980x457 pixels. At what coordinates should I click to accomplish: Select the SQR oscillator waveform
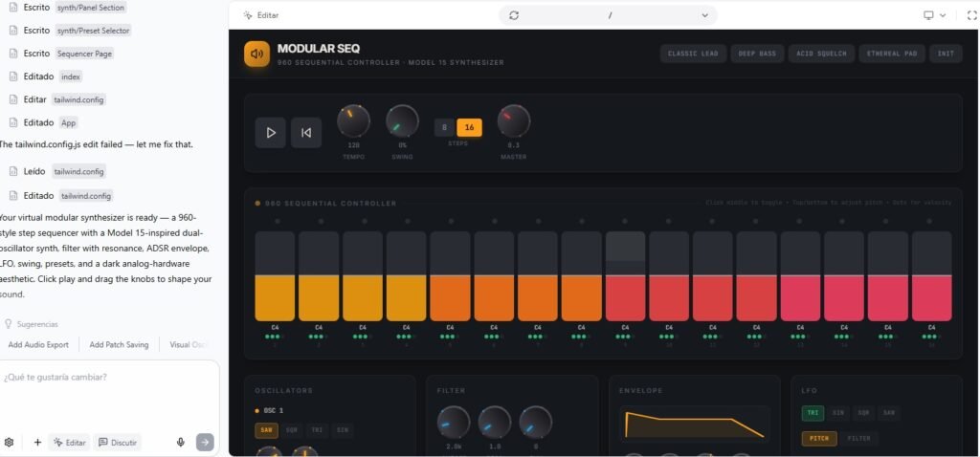[x=291, y=430]
